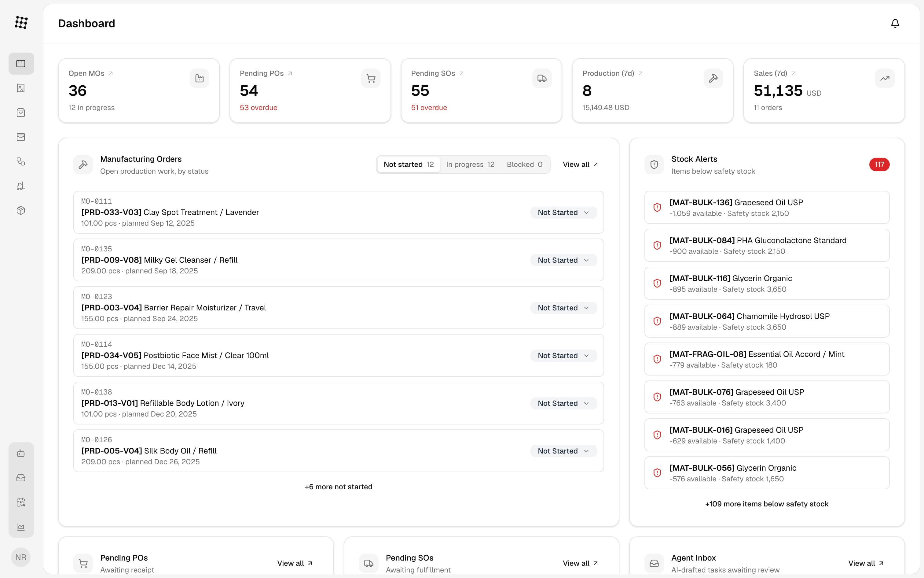Click the 51 overdue text

click(x=429, y=108)
